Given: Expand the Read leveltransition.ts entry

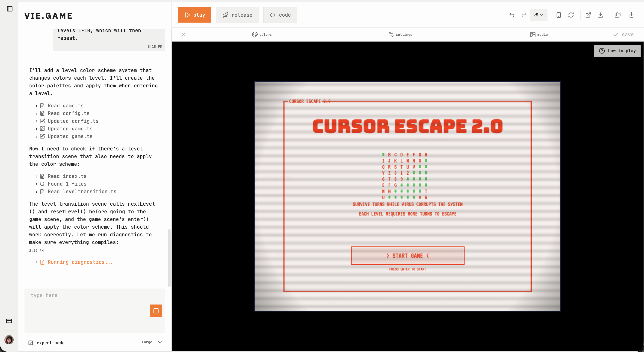Looking at the screenshot, I should 82,192.
